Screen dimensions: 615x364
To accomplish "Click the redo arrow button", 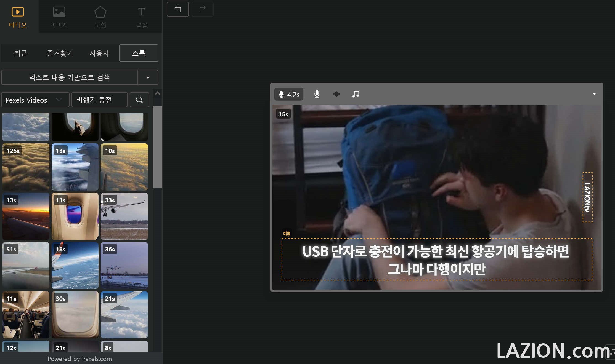I will click(x=202, y=9).
